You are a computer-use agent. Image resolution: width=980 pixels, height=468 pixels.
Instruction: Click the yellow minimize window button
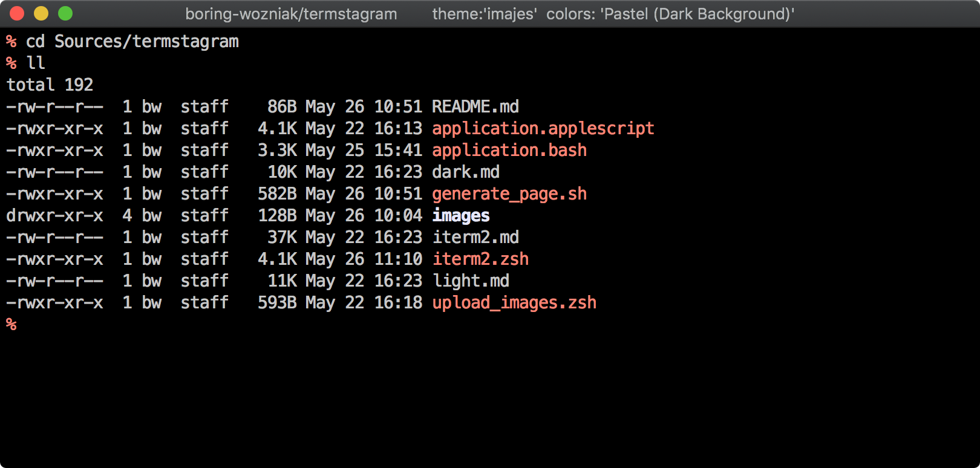click(x=41, y=13)
